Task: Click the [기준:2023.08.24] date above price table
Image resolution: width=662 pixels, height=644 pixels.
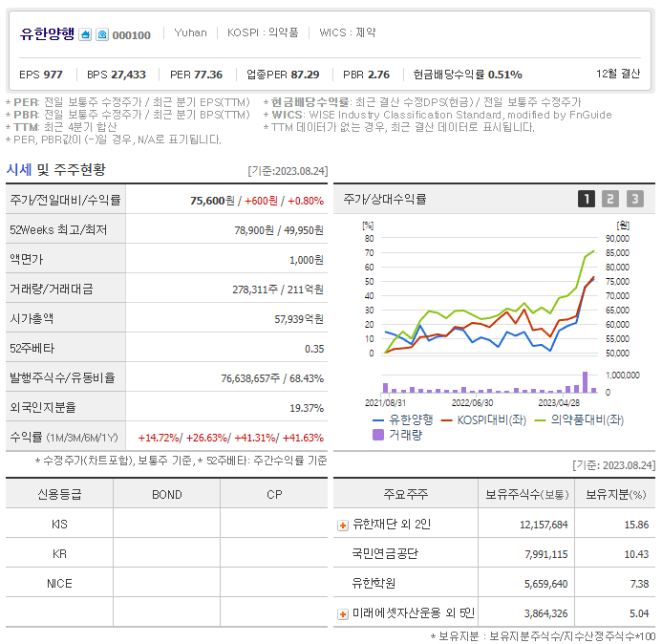Action: point(288,171)
